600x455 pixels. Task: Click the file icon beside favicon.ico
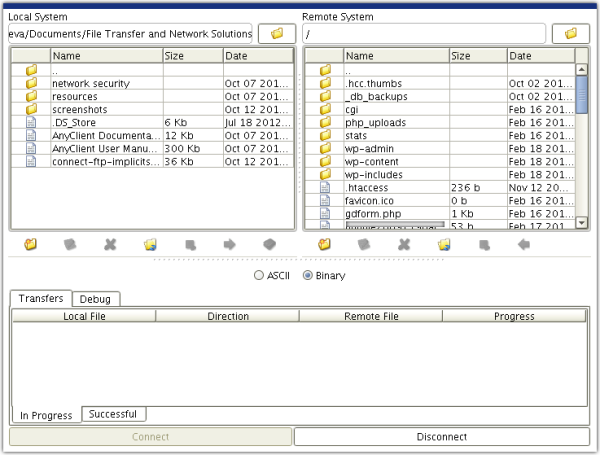325,200
